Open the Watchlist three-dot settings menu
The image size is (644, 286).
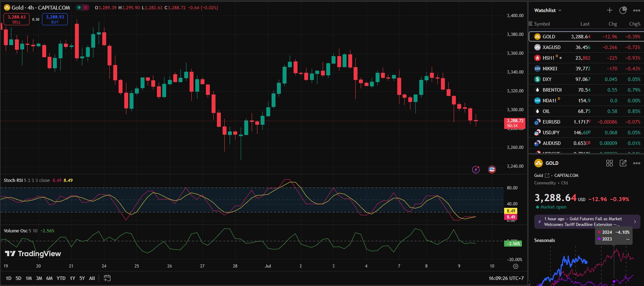click(x=637, y=10)
